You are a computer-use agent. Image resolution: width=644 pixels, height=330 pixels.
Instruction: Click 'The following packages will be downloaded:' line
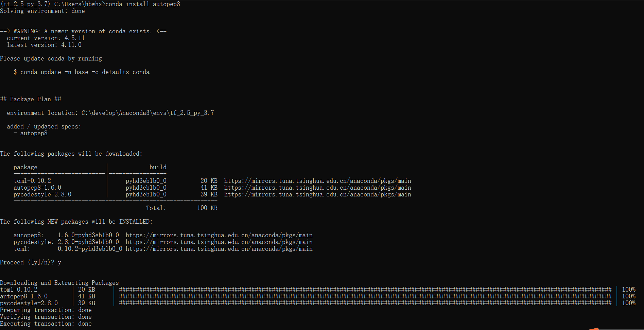click(71, 154)
